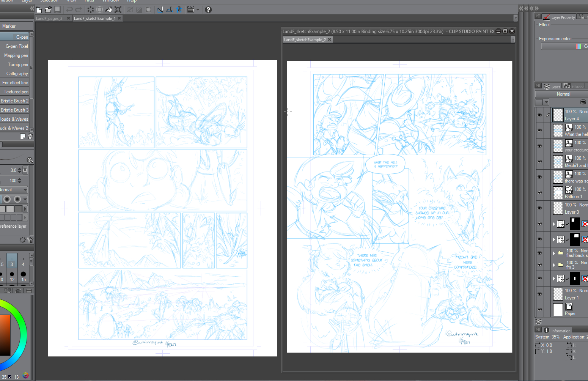Reset tool property to initial settings icon
The height and width of the screenshot is (381, 588).
pyautogui.click(x=23, y=239)
